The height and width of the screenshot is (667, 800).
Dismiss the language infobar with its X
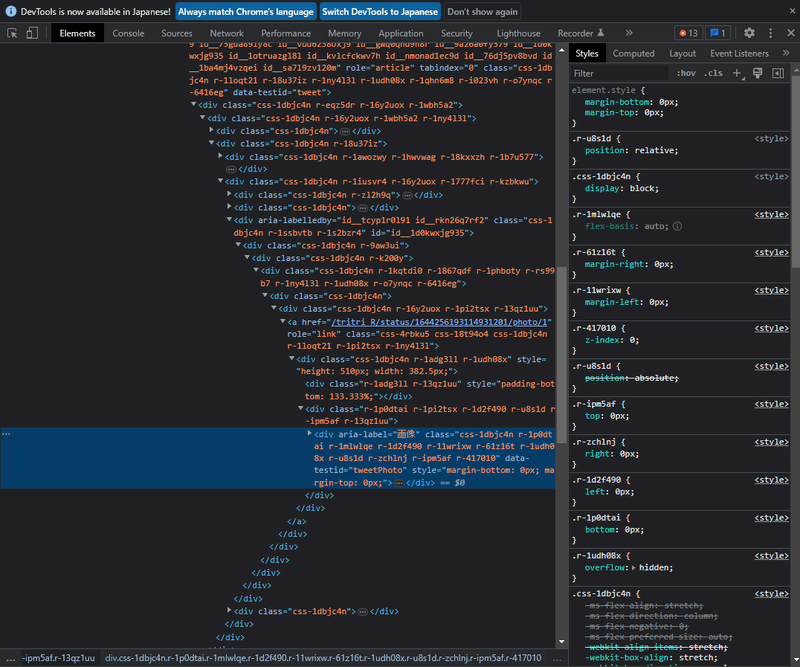(x=792, y=11)
